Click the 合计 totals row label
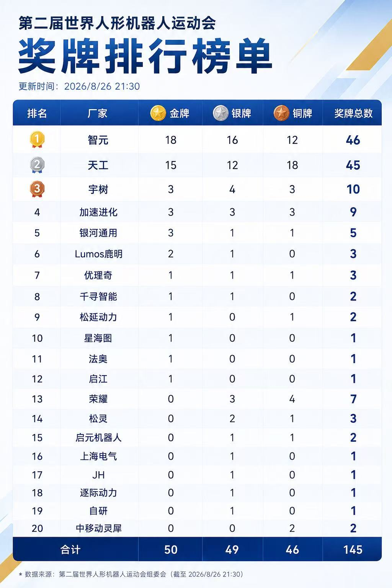 [x=70, y=550]
